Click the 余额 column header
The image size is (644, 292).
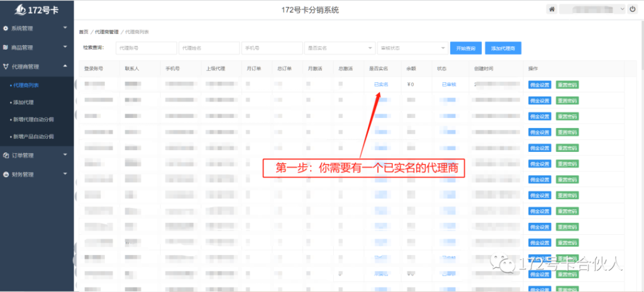click(x=411, y=68)
